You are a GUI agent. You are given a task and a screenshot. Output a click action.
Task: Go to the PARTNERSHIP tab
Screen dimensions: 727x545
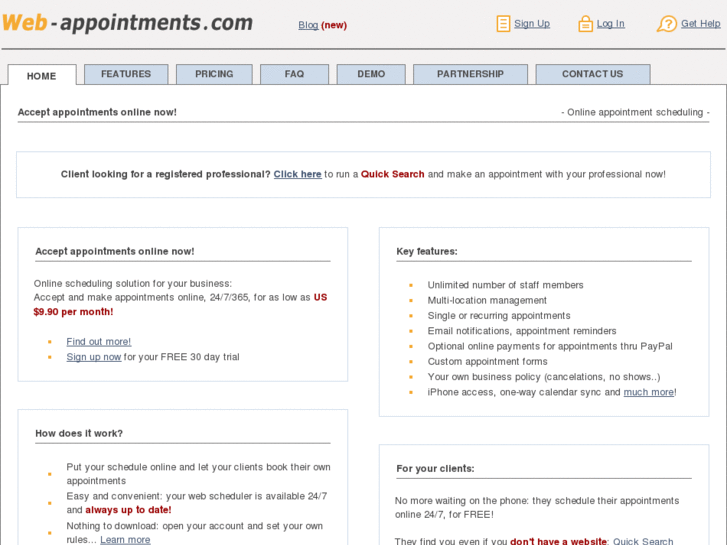pos(470,74)
